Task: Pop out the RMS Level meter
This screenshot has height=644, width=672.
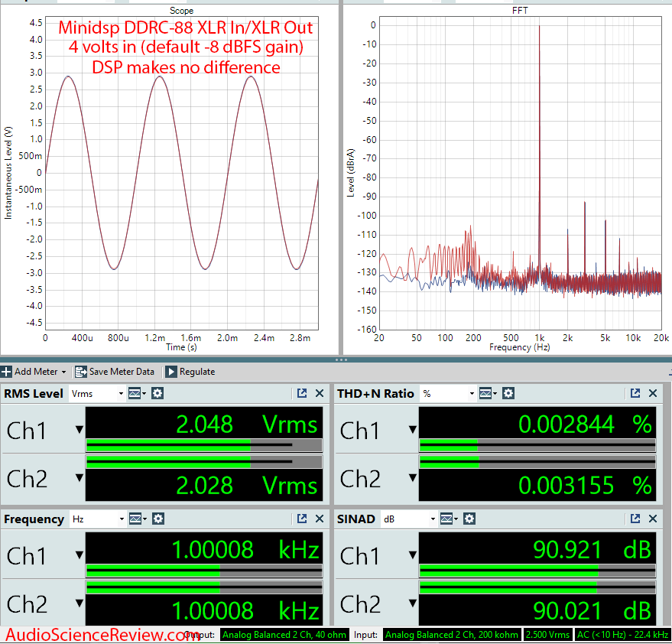Action: pos(302,393)
